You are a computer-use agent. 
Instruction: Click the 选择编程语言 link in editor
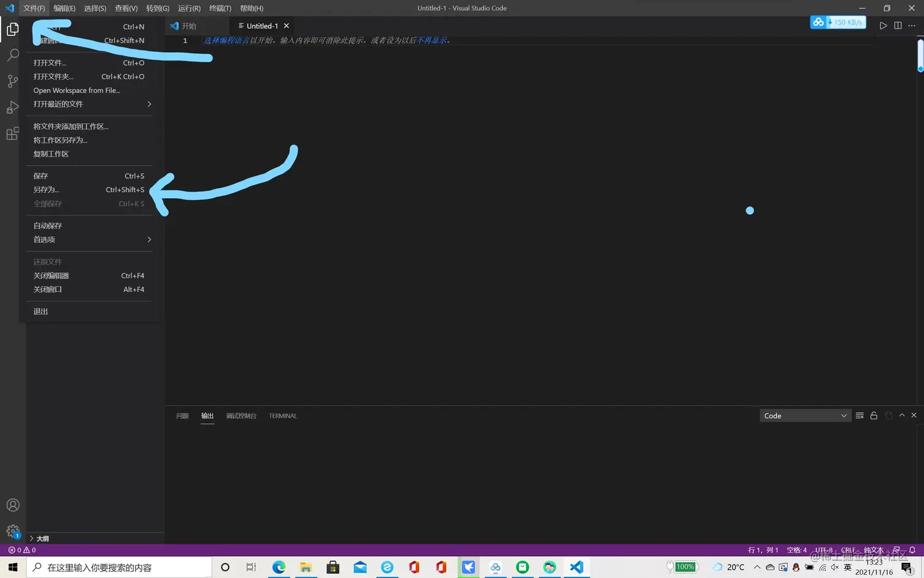226,40
